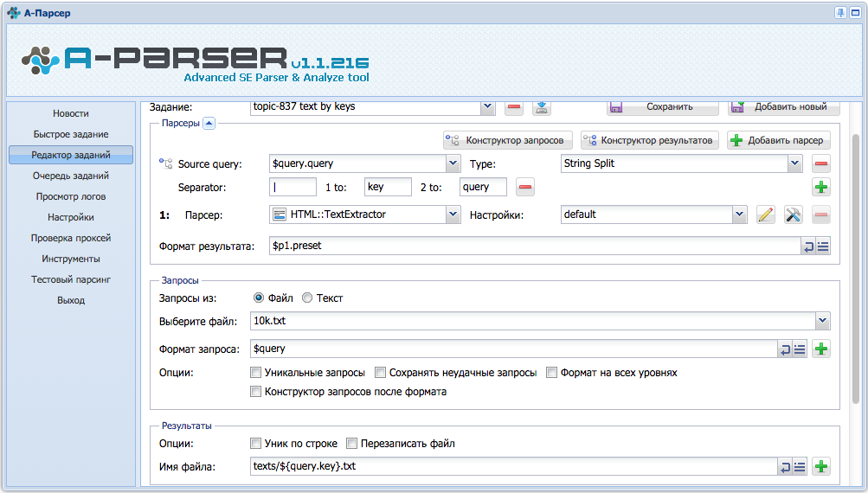This screenshot has width=868, height=493.
Task: Remove the separator '2 to' field
Action: tap(525, 187)
